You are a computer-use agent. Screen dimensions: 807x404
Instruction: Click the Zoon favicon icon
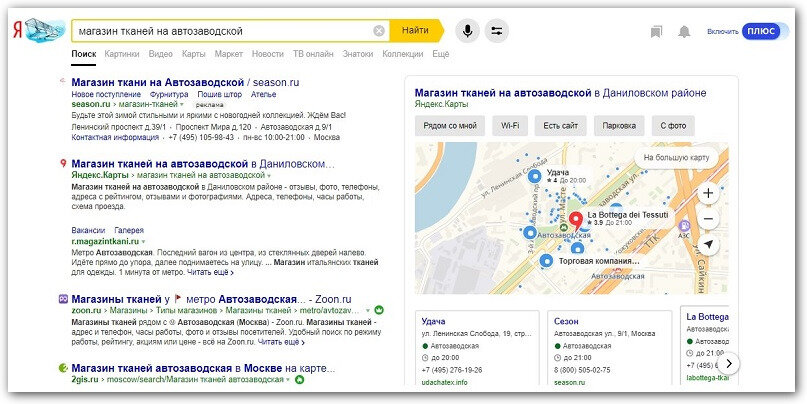coord(63,298)
